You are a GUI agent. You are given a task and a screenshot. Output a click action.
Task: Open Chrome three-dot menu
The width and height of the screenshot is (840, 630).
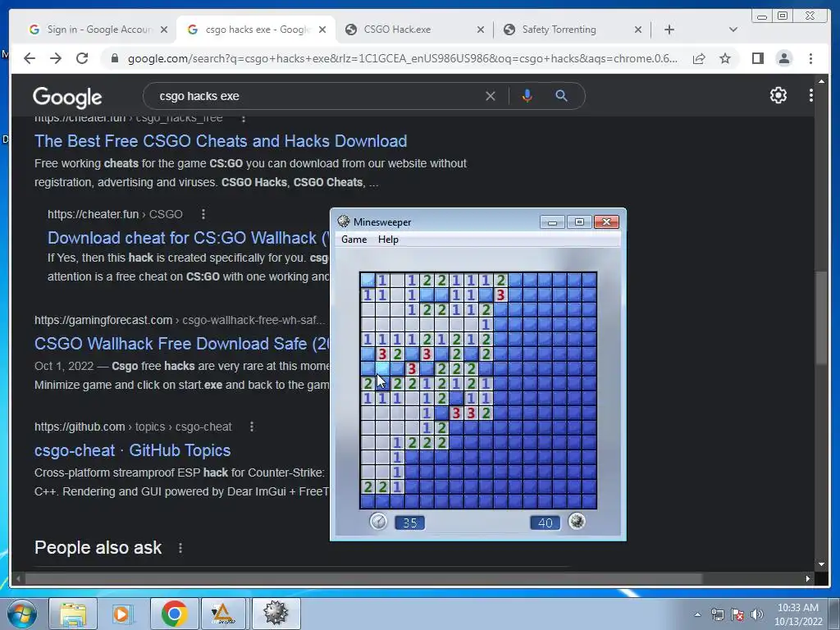810,58
